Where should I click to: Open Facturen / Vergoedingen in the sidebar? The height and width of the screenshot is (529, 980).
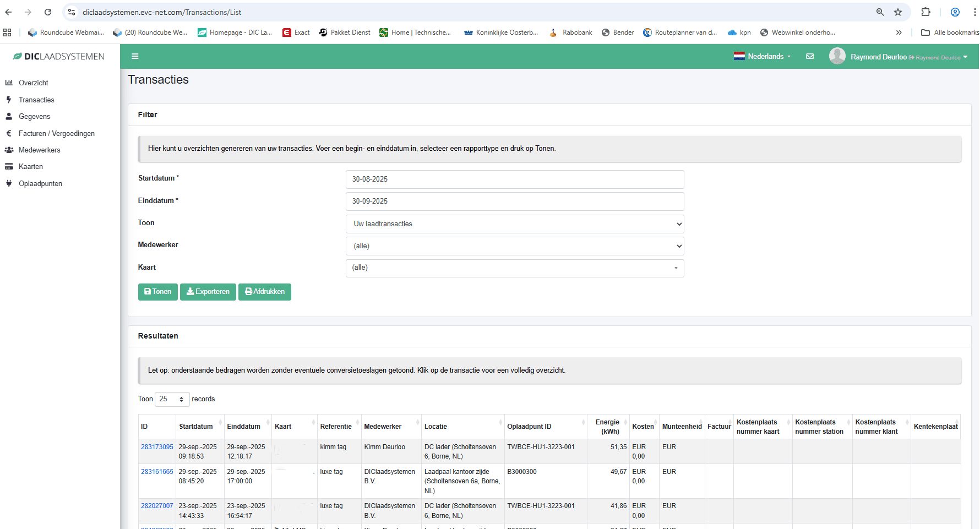pyautogui.click(x=57, y=133)
